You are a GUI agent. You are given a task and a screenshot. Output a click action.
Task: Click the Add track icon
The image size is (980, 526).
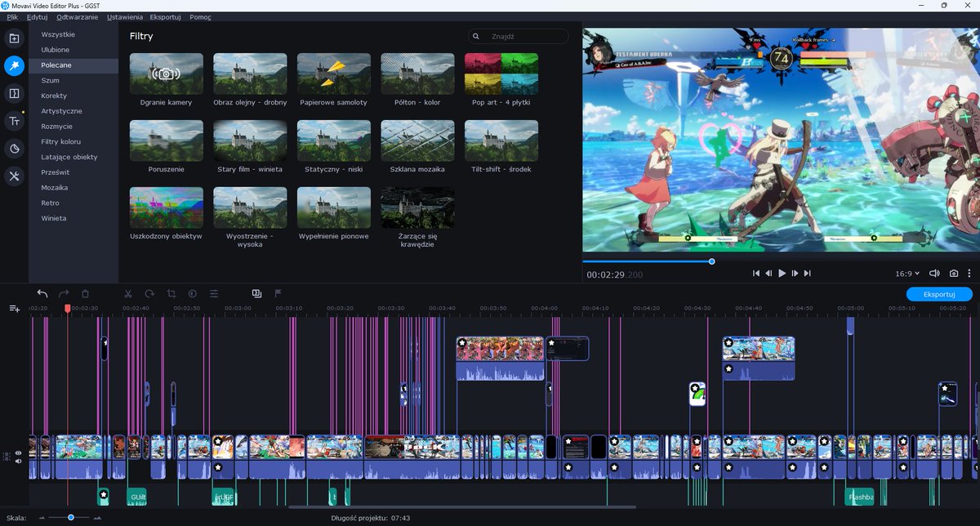point(14,308)
